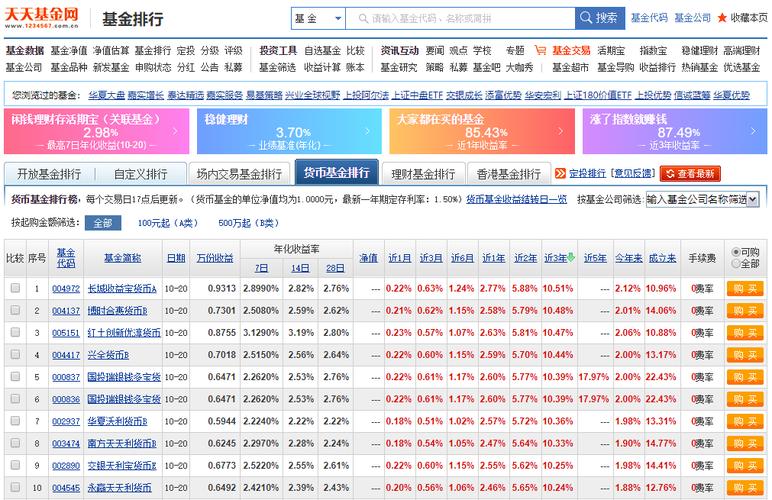
Task: Switch to the 理财基金排行 tab
Action: pyautogui.click(x=423, y=174)
